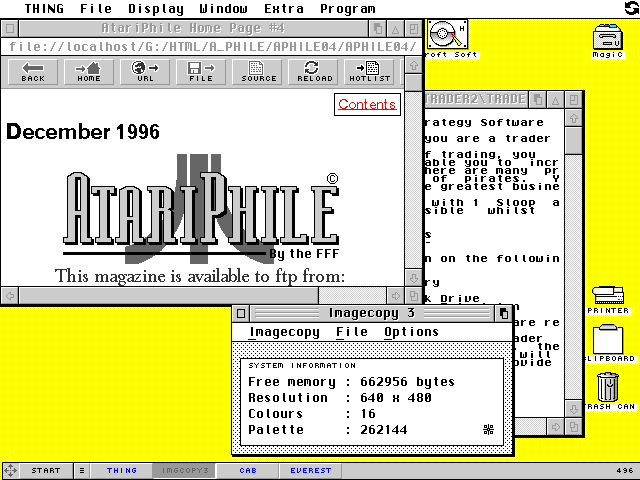This screenshot has height=480, width=640.
Task: Open the Clipboard desktop icon
Action: coord(608,344)
